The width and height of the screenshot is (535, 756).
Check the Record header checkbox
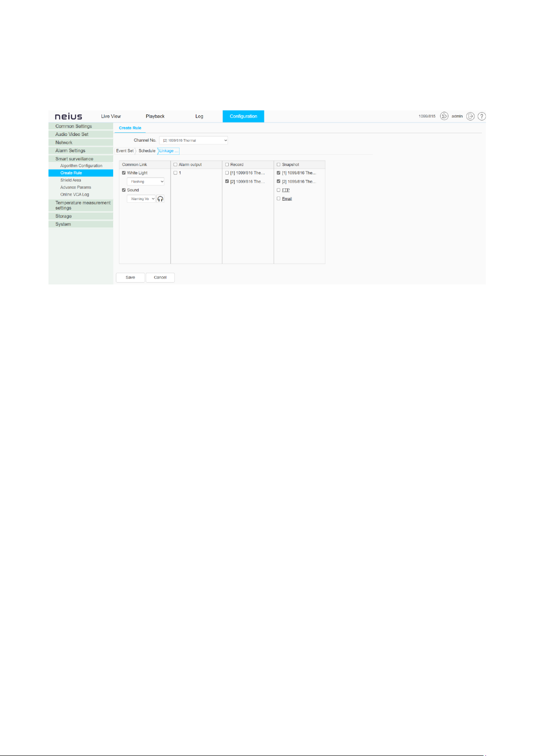(x=227, y=165)
